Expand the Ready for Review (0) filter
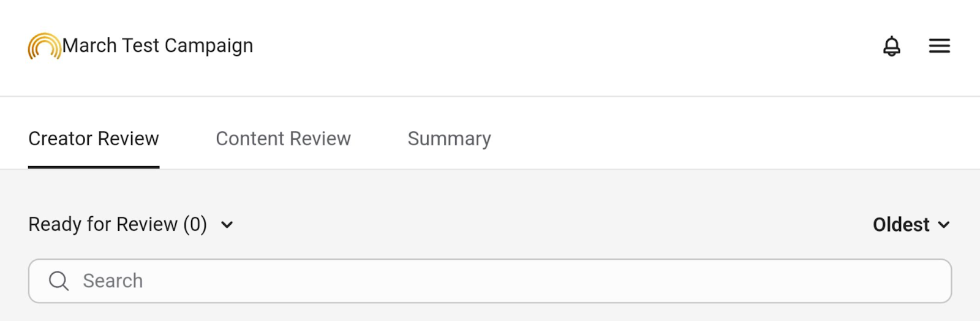This screenshot has width=980, height=321. [x=131, y=225]
